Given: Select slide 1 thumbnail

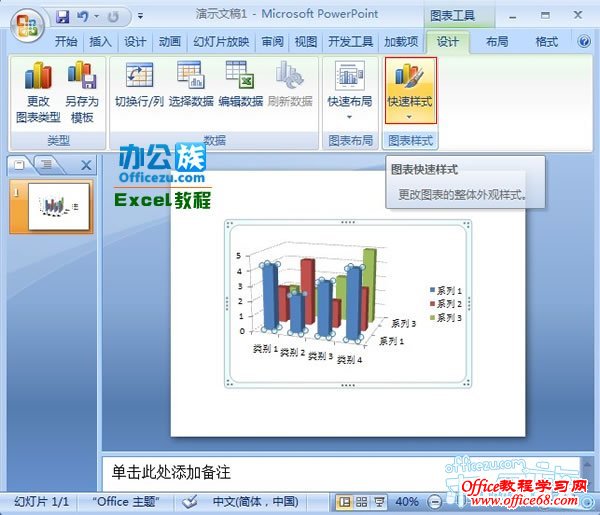Looking at the screenshot, I should point(59,207).
